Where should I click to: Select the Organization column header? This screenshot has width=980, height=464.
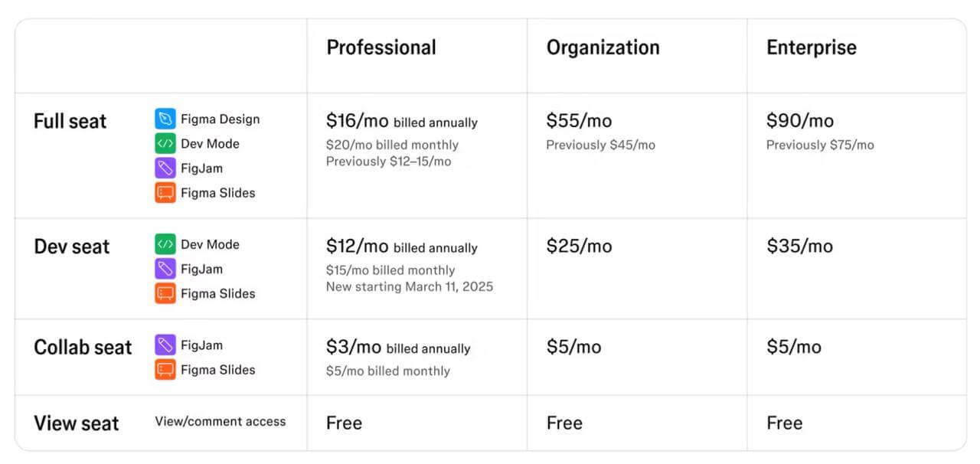click(603, 47)
